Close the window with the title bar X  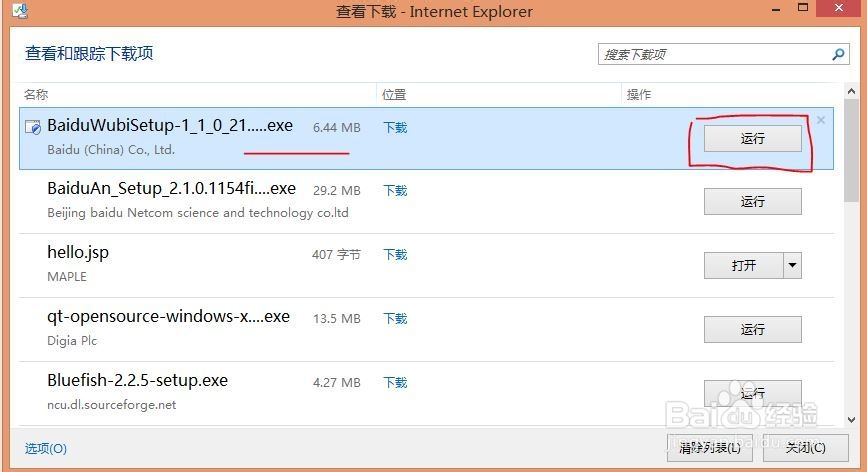point(839,8)
